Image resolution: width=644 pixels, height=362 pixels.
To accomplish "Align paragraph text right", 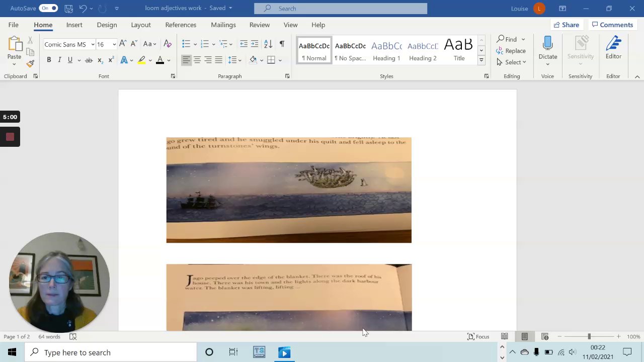I will pyautogui.click(x=208, y=60).
